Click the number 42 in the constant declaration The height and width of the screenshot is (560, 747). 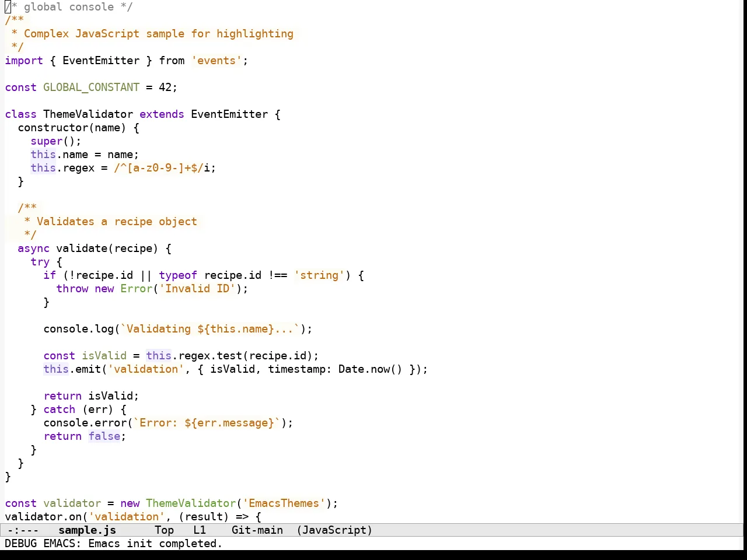[165, 87]
